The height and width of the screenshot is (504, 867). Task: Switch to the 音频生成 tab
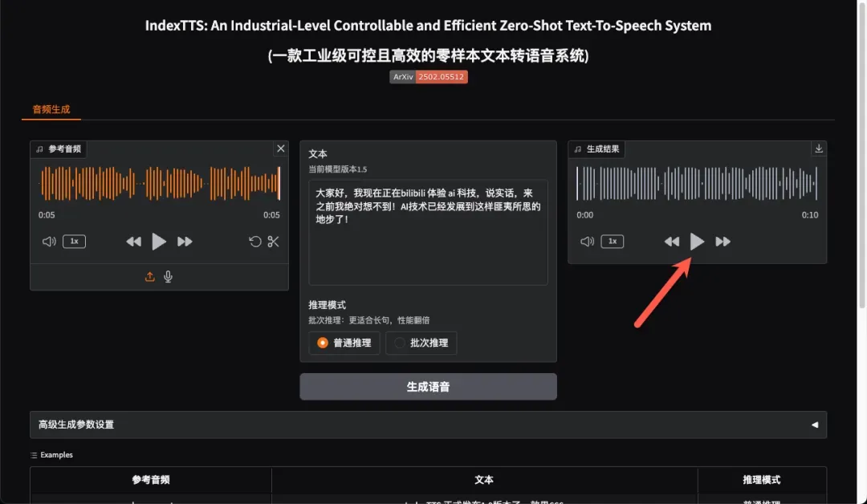pos(51,108)
